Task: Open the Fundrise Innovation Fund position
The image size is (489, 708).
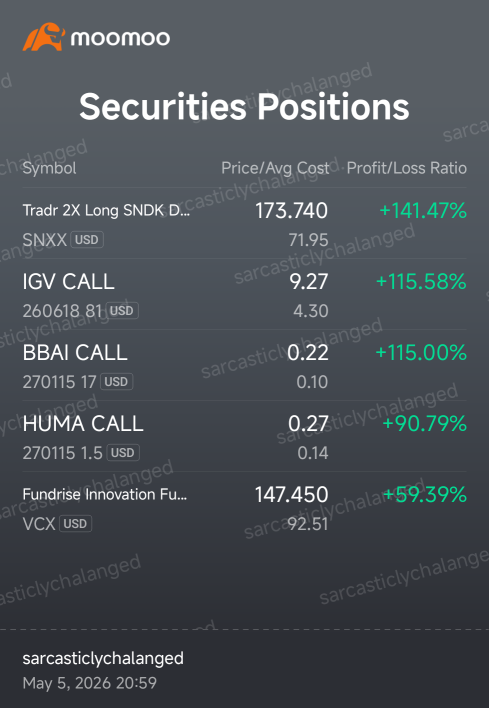Action: pyautogui.click(x=244, y=508)
